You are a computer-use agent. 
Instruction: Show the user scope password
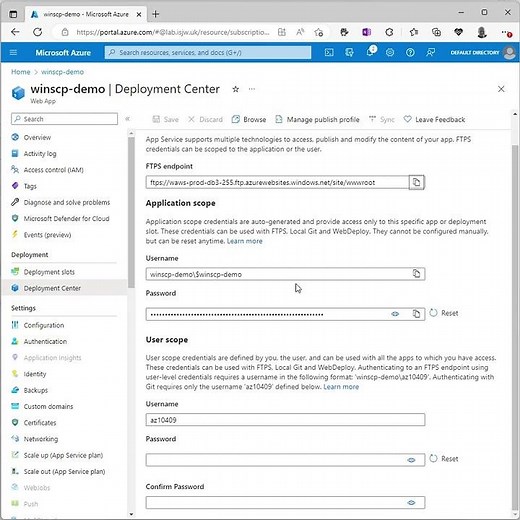411,460
